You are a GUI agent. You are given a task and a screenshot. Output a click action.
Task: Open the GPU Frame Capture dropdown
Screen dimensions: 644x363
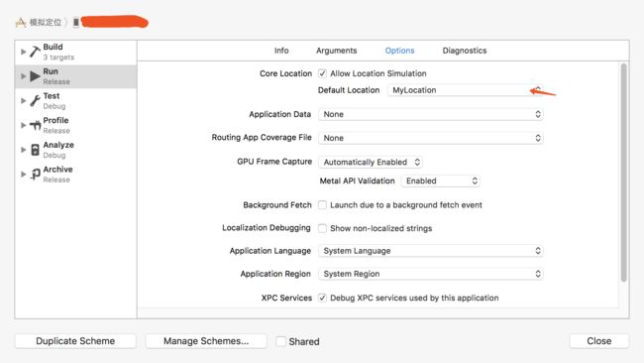(x=371, y=162)
